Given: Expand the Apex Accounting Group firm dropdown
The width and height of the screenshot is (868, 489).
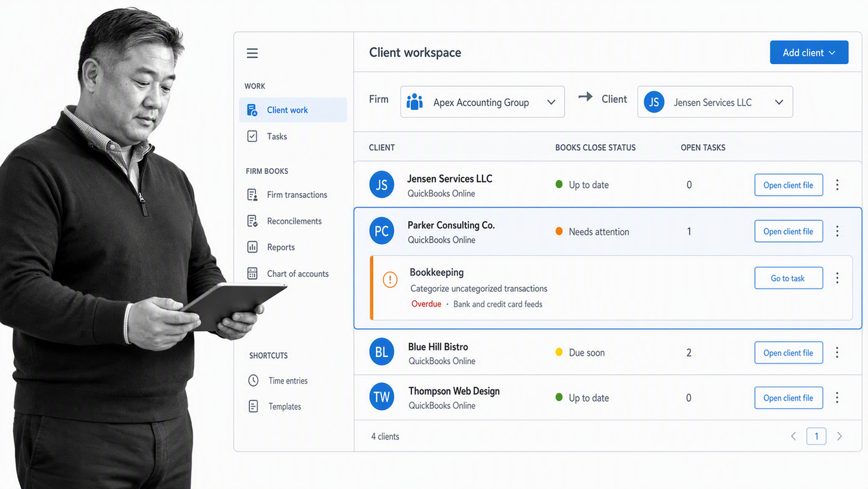Looking at the screenshot, I should click(x=483, y=102).
